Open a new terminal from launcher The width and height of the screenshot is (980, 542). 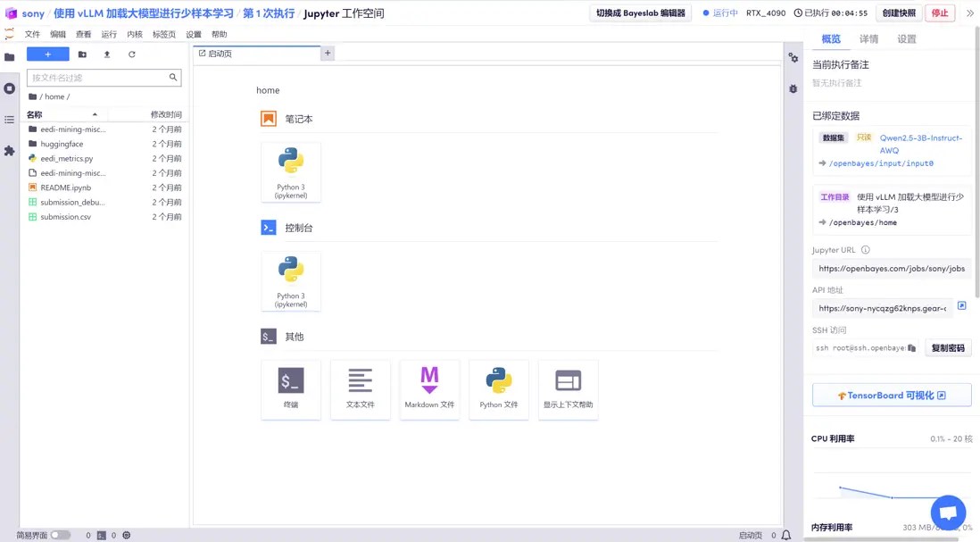[291, 389]
